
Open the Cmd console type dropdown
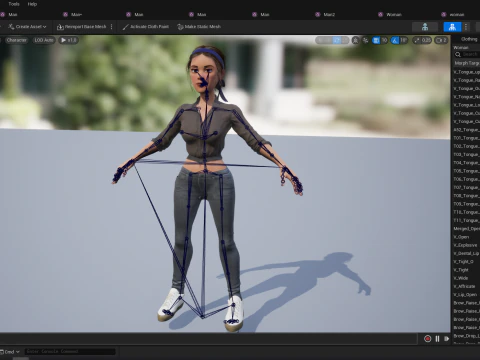[10, 352]
